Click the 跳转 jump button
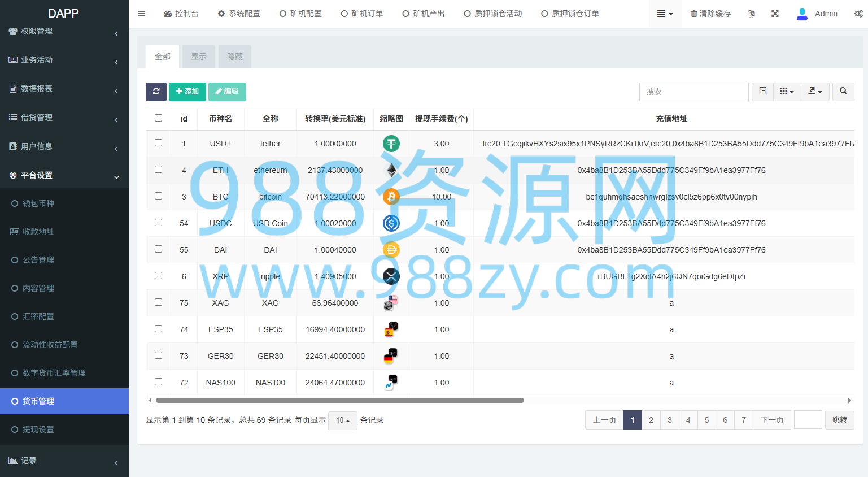 (x=840, y=420)
